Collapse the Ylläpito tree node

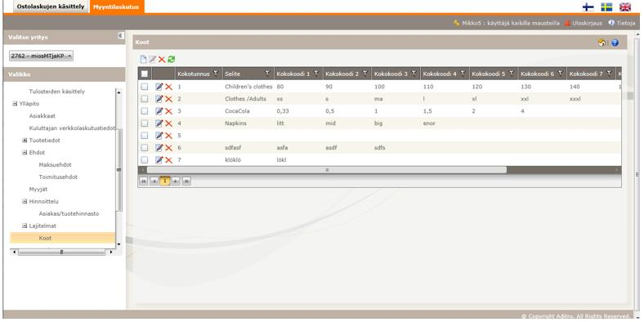[15, 104]
